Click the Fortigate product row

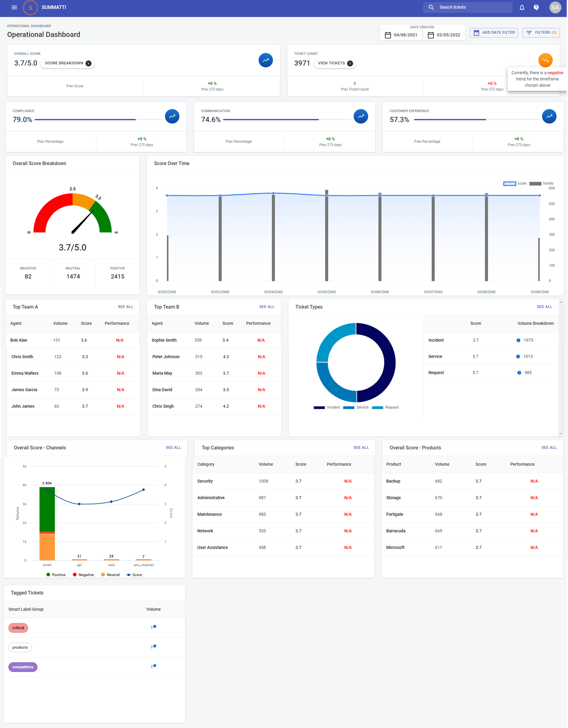click(x=472, y=515)
